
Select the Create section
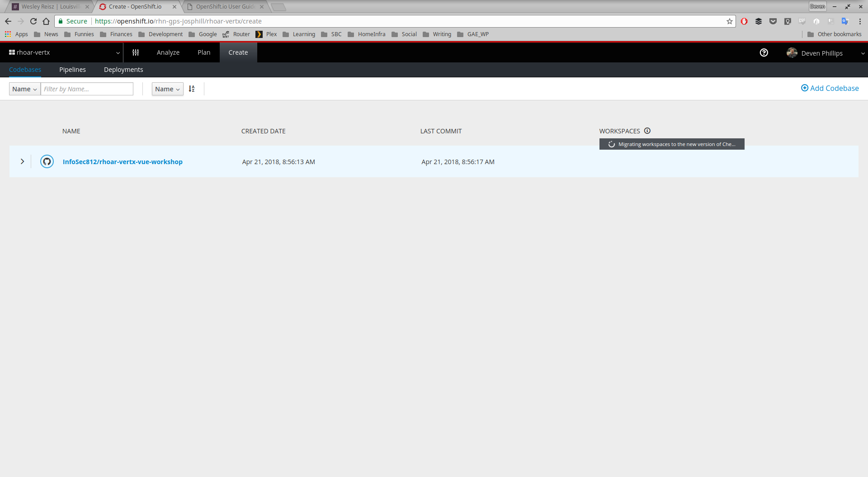[x=238, y=52]
